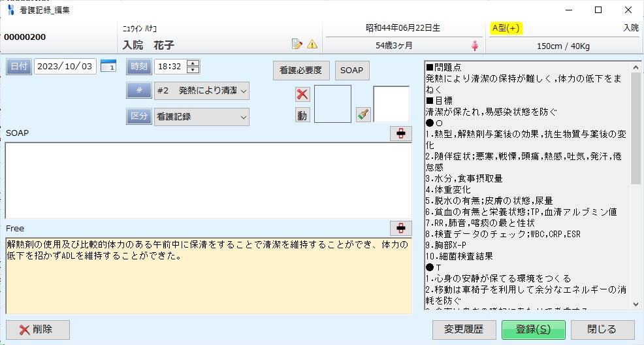Click the ■目標 heading line
The height and width of the screenshot is (345, 644).
[439, 101]
